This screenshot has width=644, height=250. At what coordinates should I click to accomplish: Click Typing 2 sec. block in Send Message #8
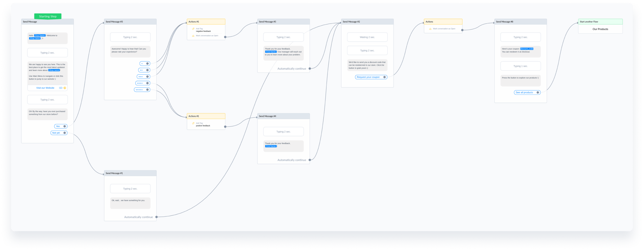pos(521,37)
